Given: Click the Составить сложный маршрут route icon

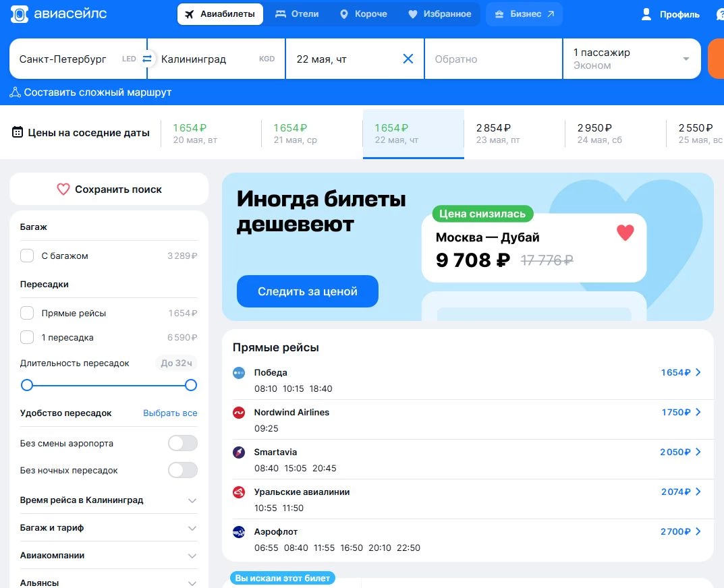Looking at the screenshot, I should point(15,92).
